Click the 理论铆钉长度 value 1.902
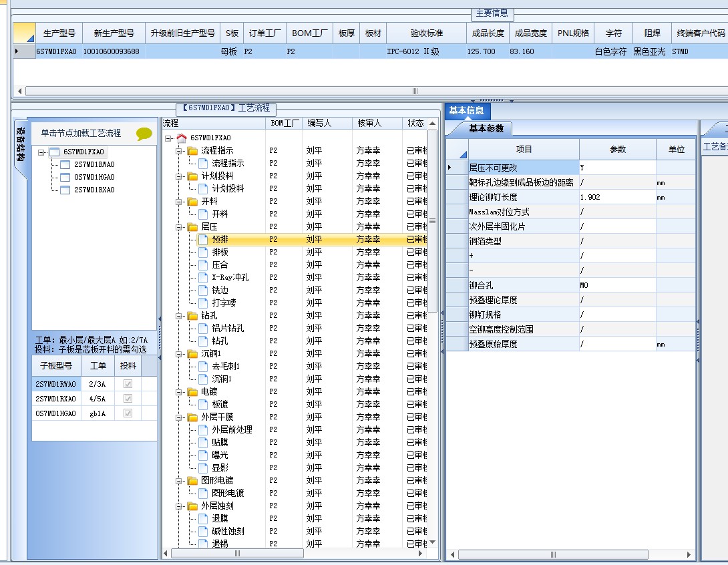Image resolution: width=728 pixels, height=565 pixels. (x=618, y=197)
